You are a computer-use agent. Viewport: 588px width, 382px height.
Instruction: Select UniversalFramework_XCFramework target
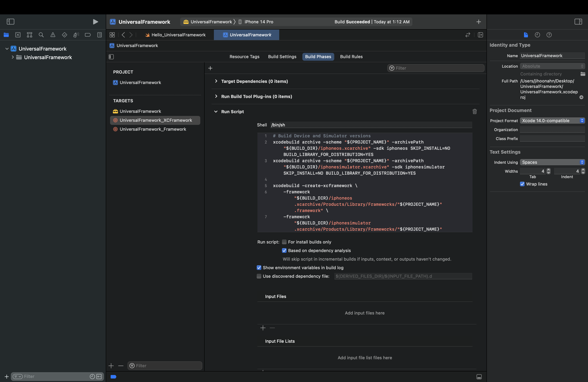pos(155,120)
